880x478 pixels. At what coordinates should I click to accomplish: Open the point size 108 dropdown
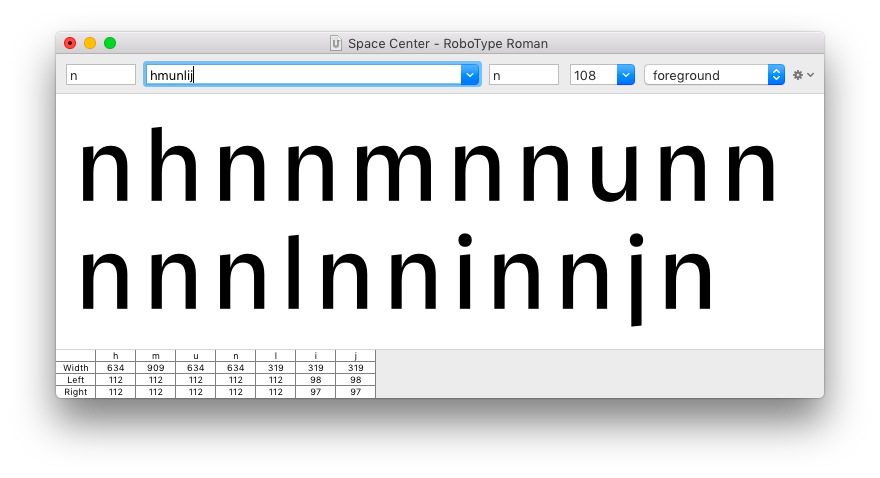(x=625, y=75)
